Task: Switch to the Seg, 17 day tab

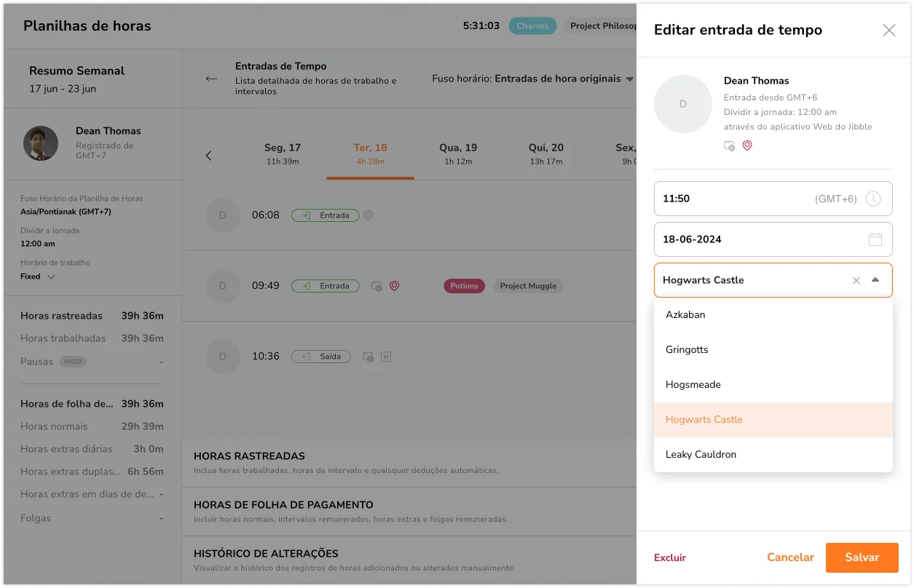Action: click(283, 154)
